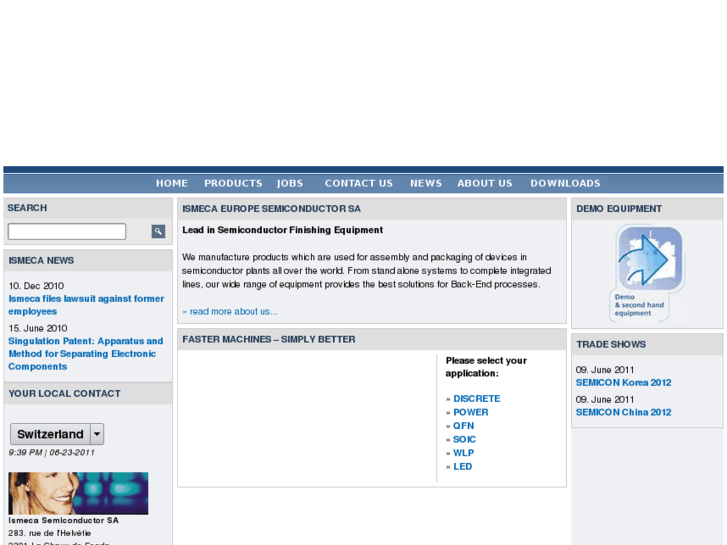Screen dimensions: 727x545
Task: Click the 'ISMECA EUROPE SEMICONDUCTOR SA' heading
Action: (x=271, y=209)
